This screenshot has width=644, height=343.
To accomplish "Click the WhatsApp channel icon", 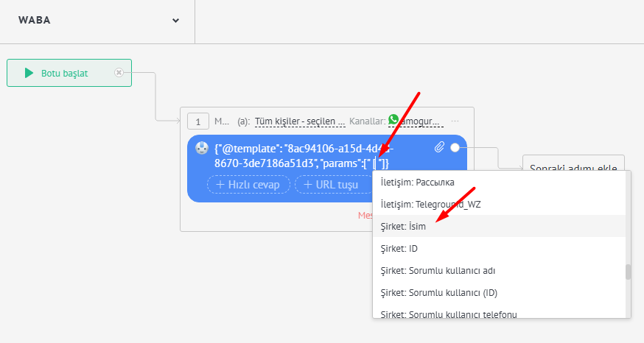I will (393, 119).
